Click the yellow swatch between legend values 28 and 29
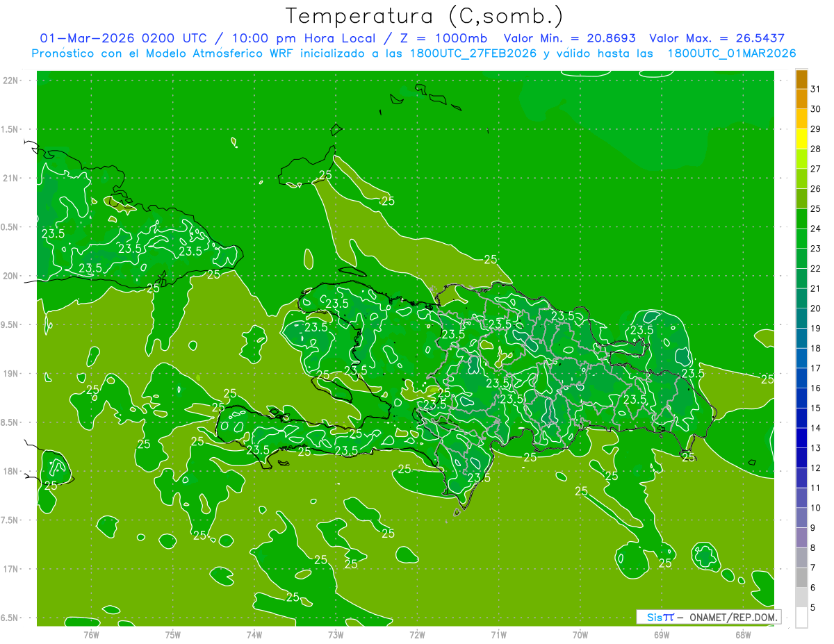 tap(801, 139)
